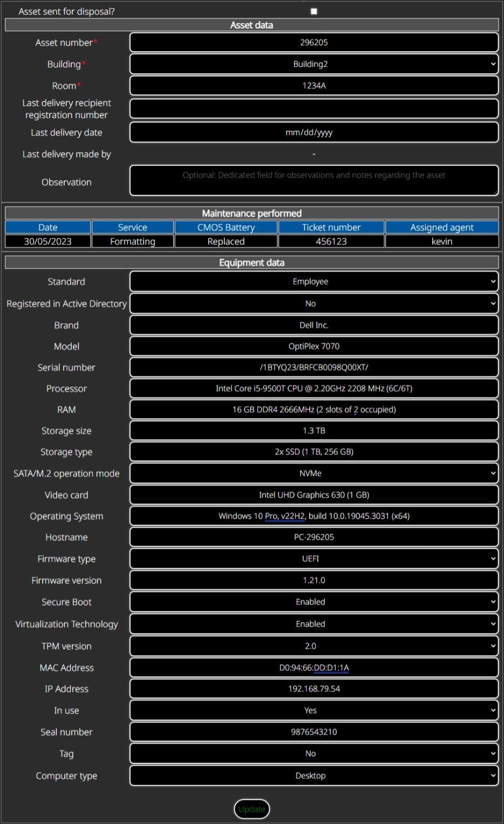The height and width of the screenshot is (824, 504).
Task: Open the TPM version dropdown
Action: tap(314, 645)
